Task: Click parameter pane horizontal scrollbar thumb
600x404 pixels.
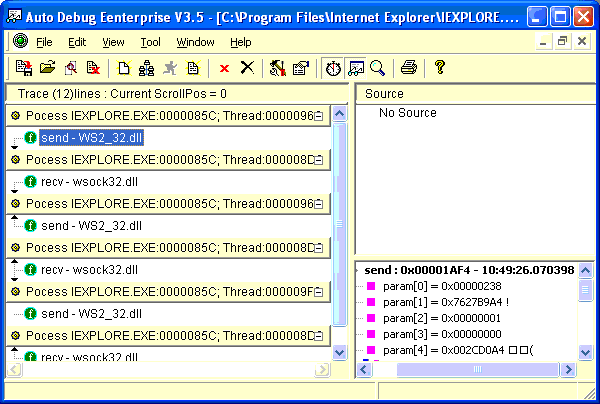Action: pos(478,370)
